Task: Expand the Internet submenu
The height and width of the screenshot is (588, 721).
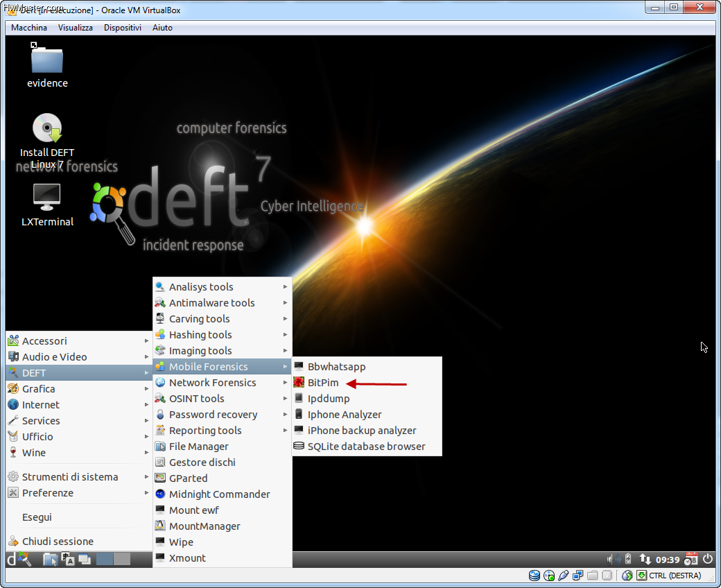Action: point(79,405)
